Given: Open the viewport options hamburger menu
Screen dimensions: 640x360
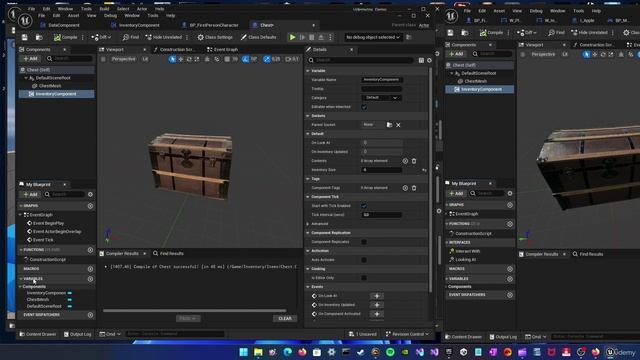Looking at the screenshot, I should (103, 59).
